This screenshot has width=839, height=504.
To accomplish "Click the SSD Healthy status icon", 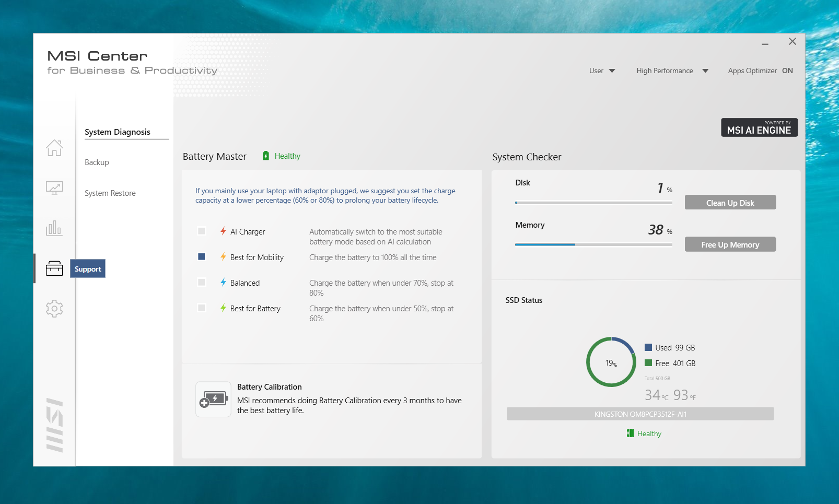I will [x=630, y=433].
